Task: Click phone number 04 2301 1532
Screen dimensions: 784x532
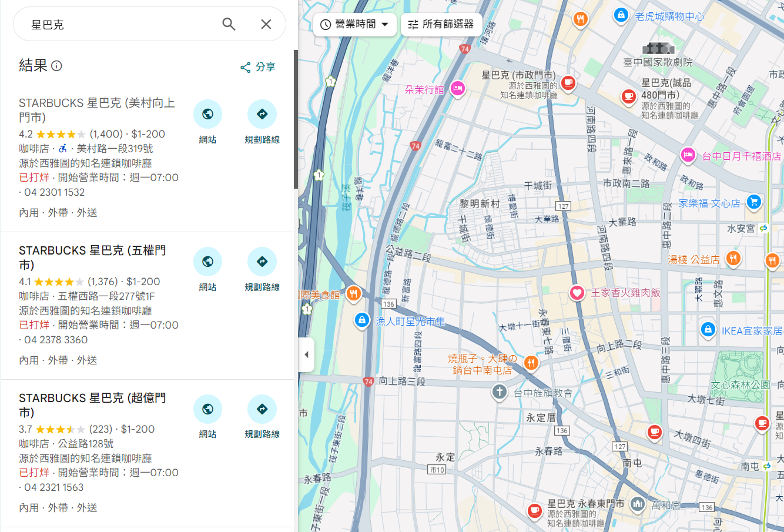Action: [x=54, y=192]
